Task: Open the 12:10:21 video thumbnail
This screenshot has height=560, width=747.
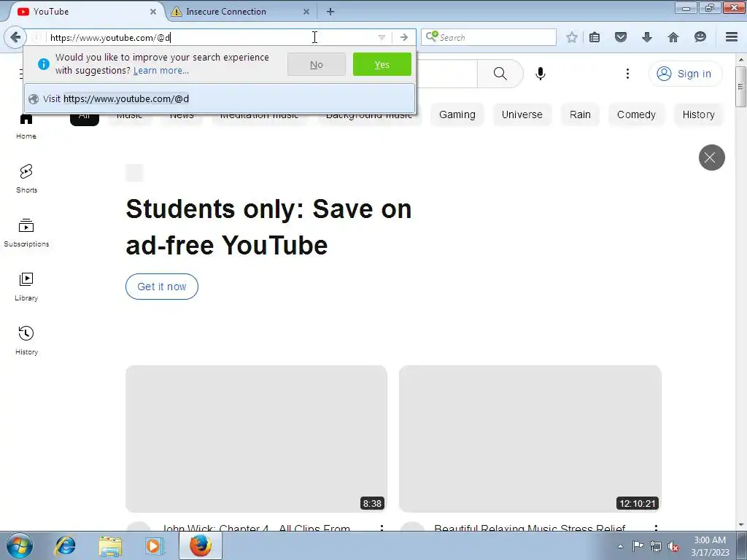Action: coord(530,438)
